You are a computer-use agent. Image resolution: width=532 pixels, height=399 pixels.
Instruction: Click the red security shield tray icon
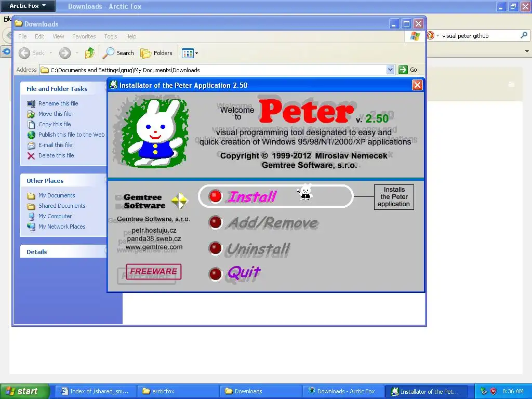[494, 391]
